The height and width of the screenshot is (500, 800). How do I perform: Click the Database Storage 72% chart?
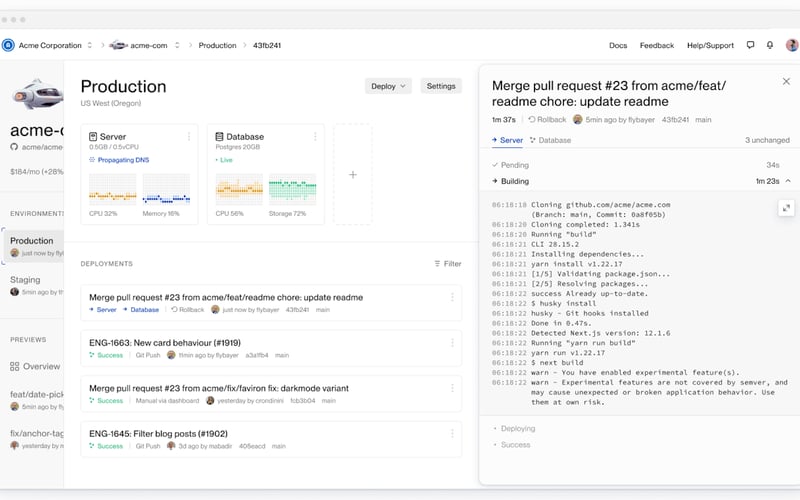pos(293,190)
